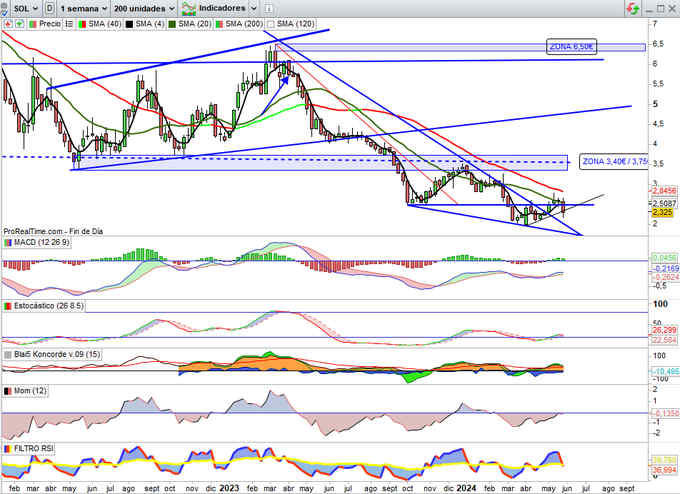The image size is (680, 494).
Task: Click the yellow 2,325 current price label
Action: [x=662, y=212]
